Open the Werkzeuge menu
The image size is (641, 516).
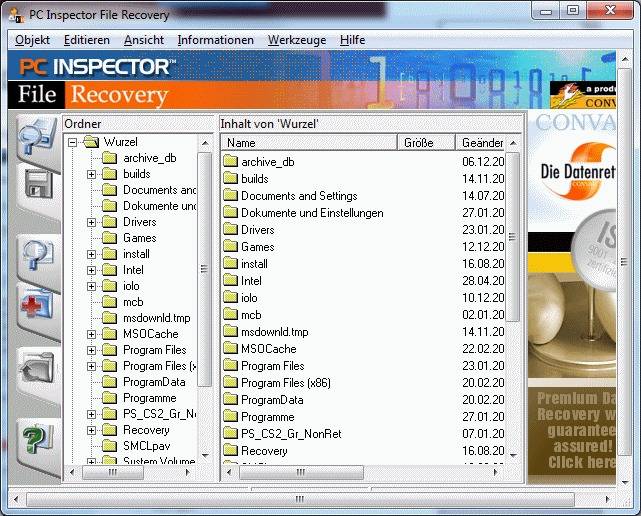[x=296, y=40]
